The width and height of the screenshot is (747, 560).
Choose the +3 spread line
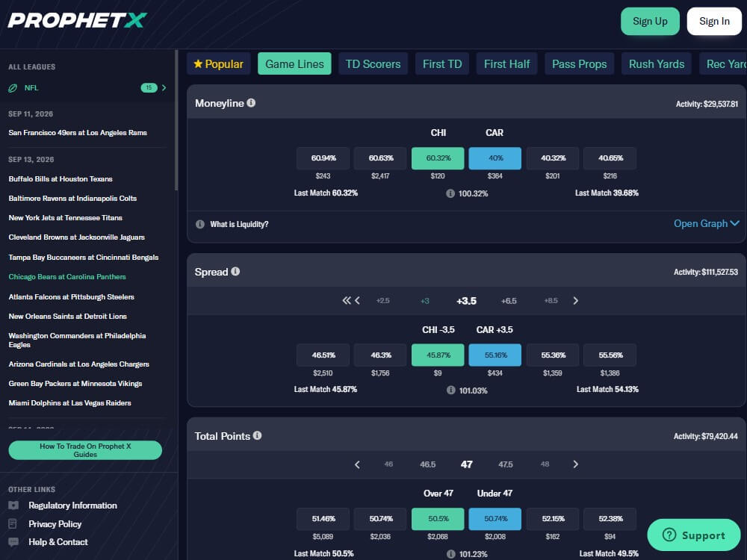[x=425, y=300]
